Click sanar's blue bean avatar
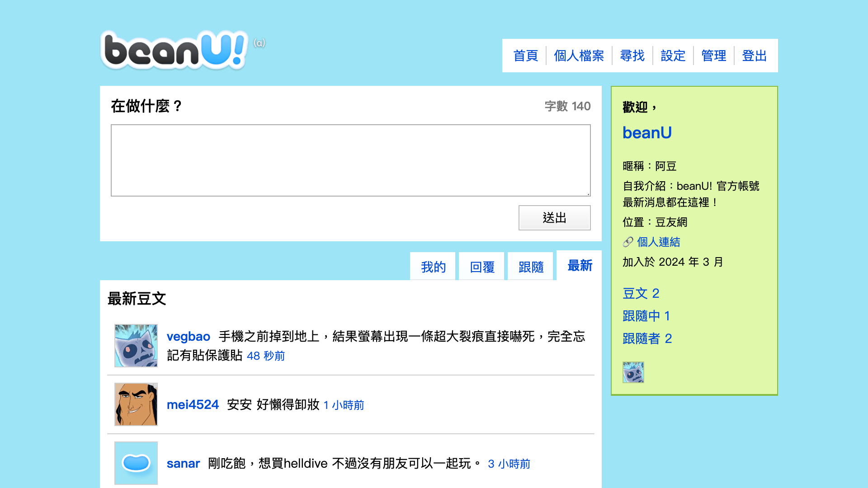This screenshot has height=488, width=868. tap(136, 463)
